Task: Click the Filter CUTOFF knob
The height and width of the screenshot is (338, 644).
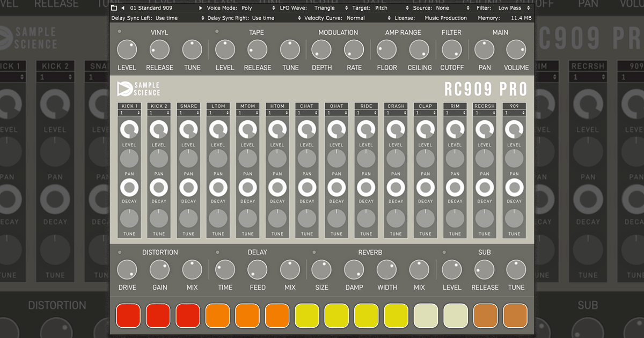Action: (452, 49)
